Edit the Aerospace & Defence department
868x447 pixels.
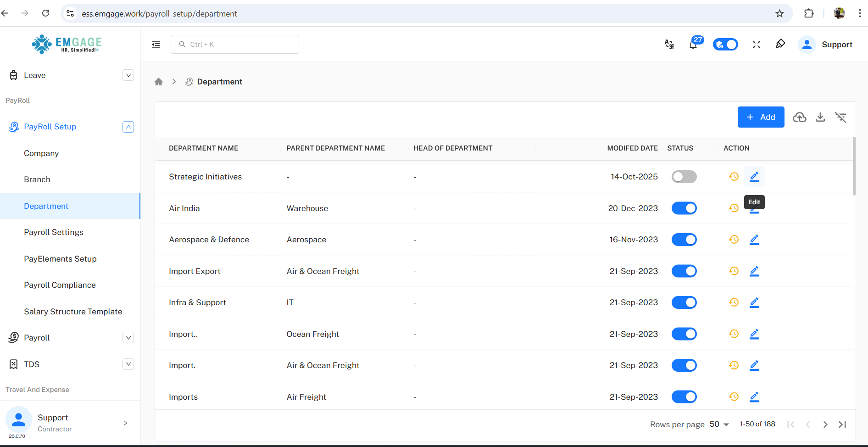[754, 240]
